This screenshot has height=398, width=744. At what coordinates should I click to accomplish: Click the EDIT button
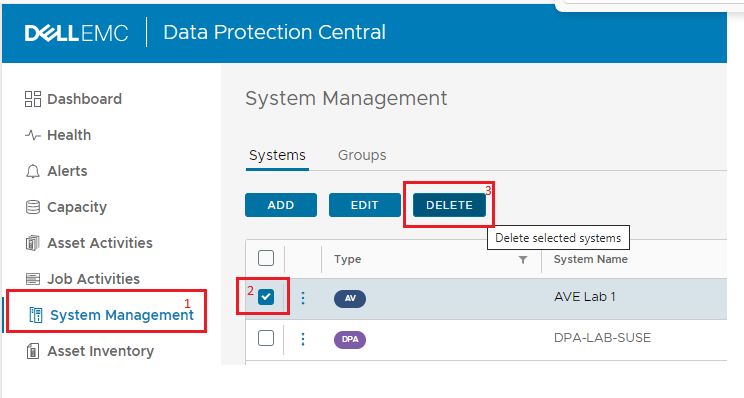(364, 205)
